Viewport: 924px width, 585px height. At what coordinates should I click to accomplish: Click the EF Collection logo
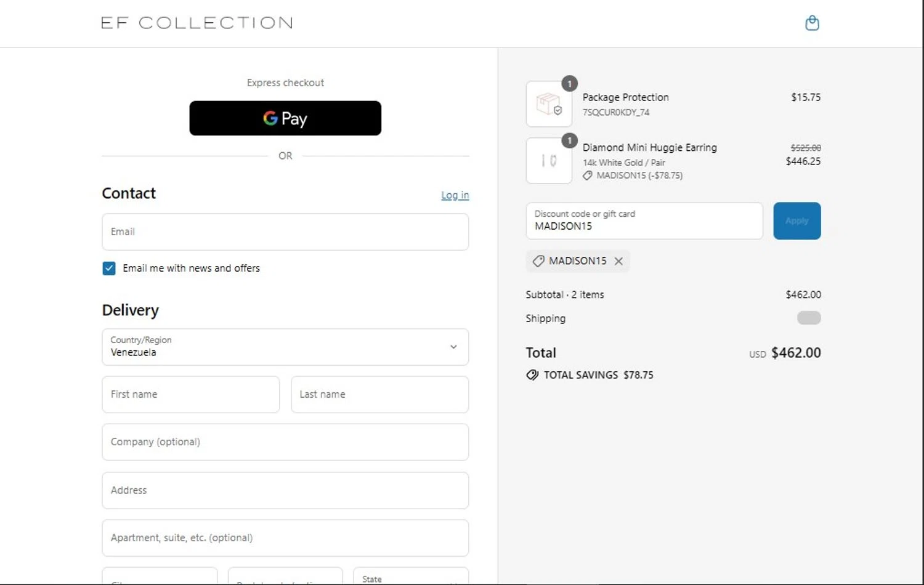pyautogui.click(x=197, y=23)
